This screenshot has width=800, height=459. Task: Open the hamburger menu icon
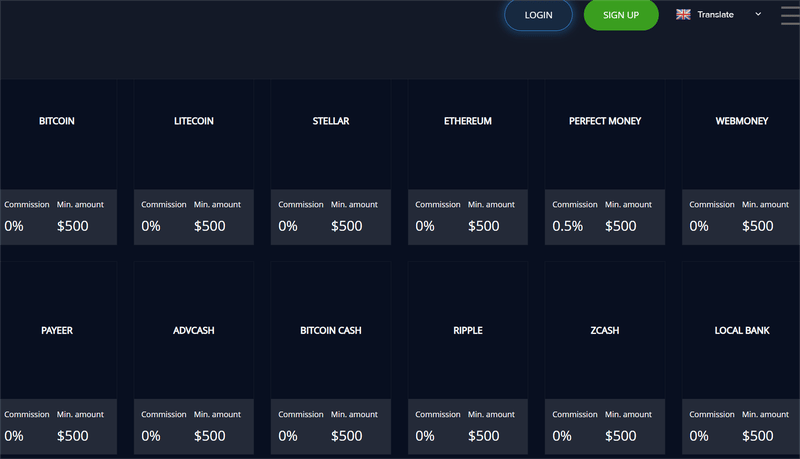(x=790, y=15)
